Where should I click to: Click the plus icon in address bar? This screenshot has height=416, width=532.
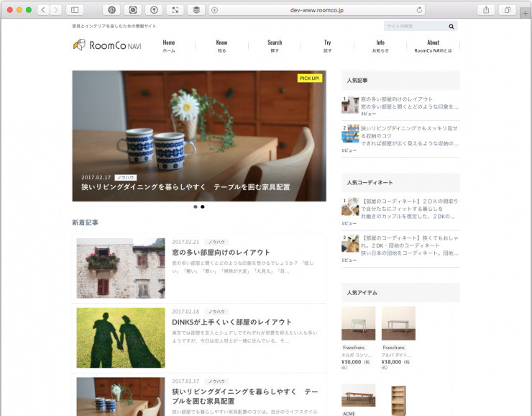pos(214,10)
